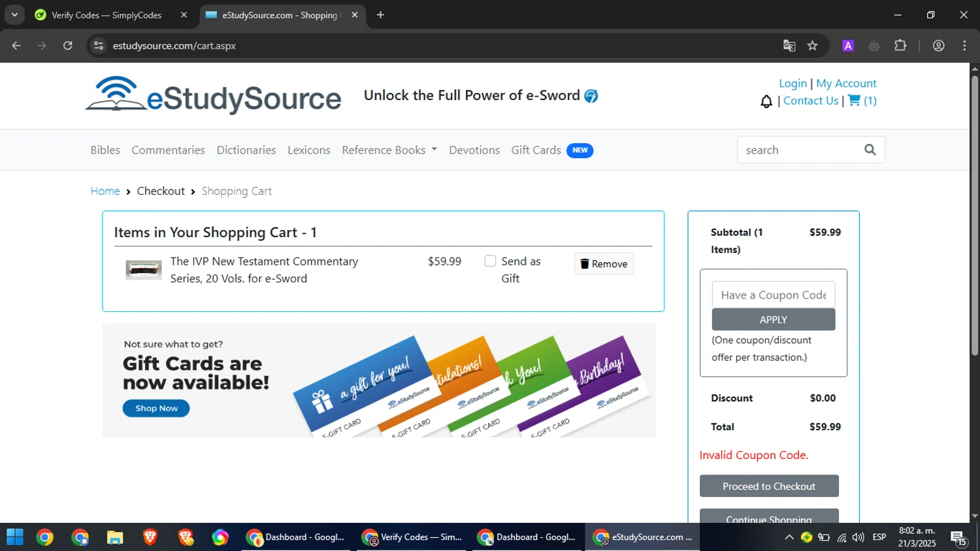This screenshot has height=551, width=980.
Task: Click the My Account link
Action: coord(846,83)
